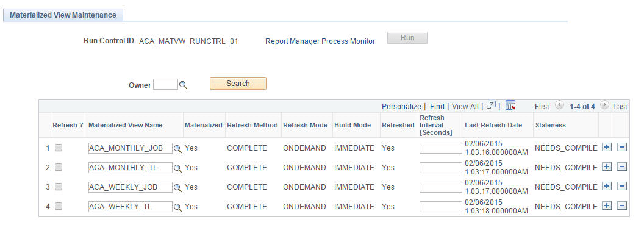Viewport: 644px width, 225px height.
Task: Edit ACA_MONTHLY_TL view name field
Action: [x=130, y=168]
